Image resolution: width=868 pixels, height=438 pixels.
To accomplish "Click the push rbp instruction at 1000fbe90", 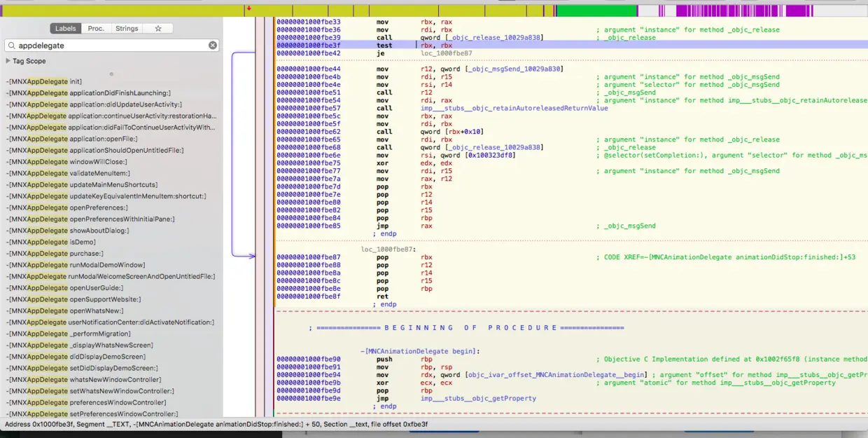I will [x=405, y=359].
